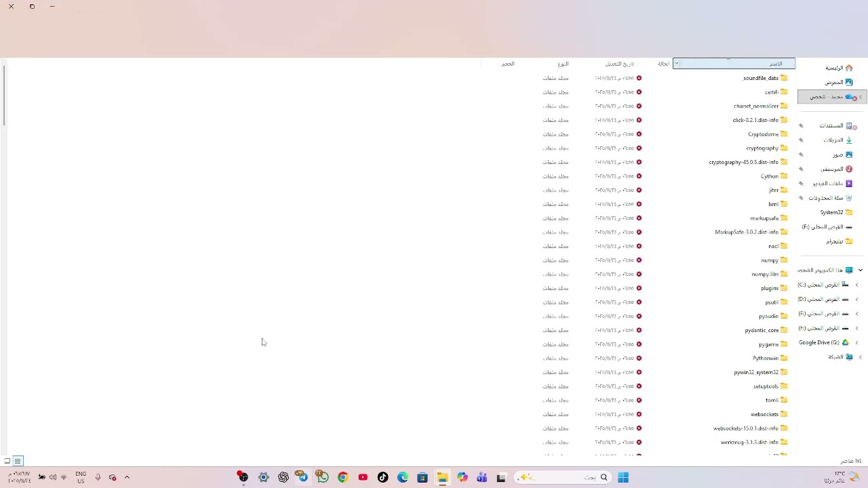
Task: Collapse the هذا الكمبيوتر الشخصي node
Action: 861,270
